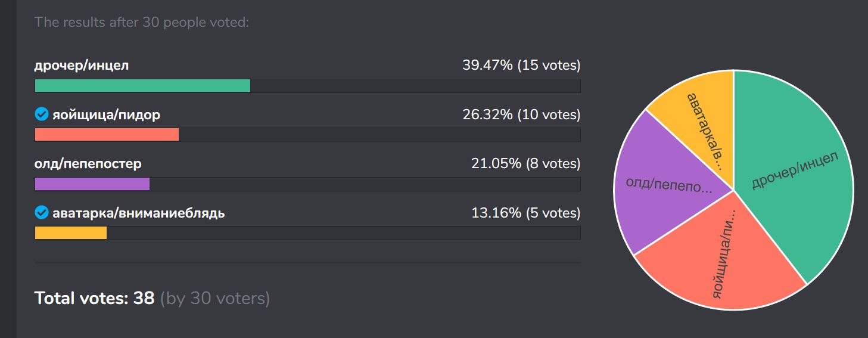This screenshot has width=868, height=338.
Task: Click the Total votes: 38 summary
Action: 94,298
